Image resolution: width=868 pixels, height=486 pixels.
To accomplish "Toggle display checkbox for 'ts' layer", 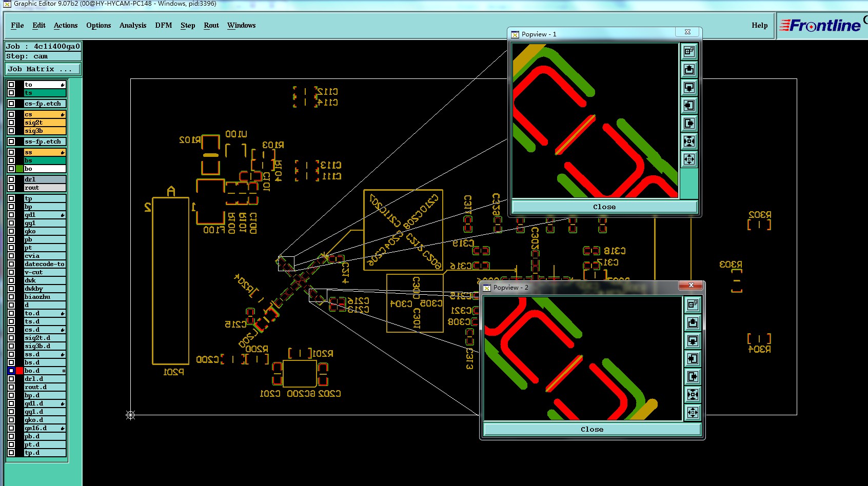I will coord(11,93).
